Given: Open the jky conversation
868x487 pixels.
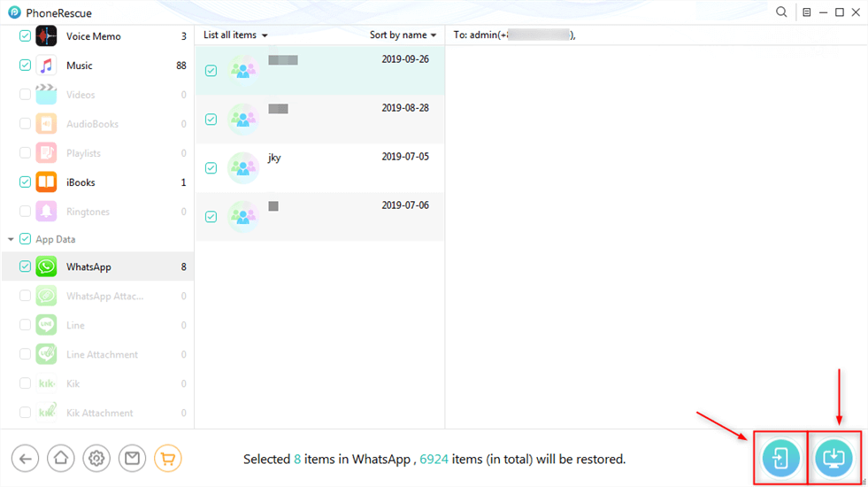Looking at the screenshot, I should point(320,168).
